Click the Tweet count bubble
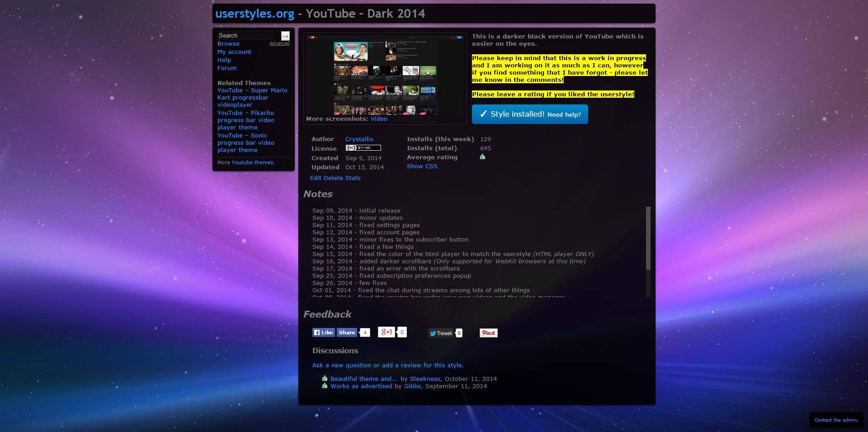The image size is (868, 432). click(x=459, y=333)
